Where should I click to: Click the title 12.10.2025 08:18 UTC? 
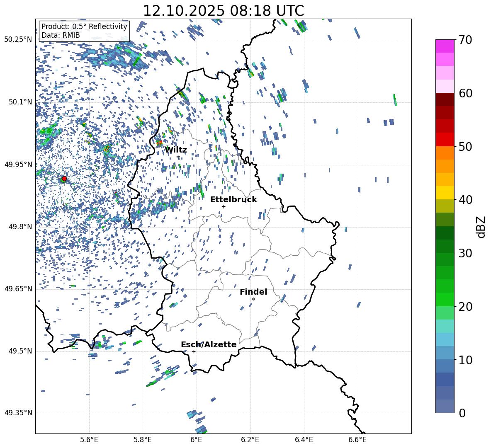click(x=224, y=11)
